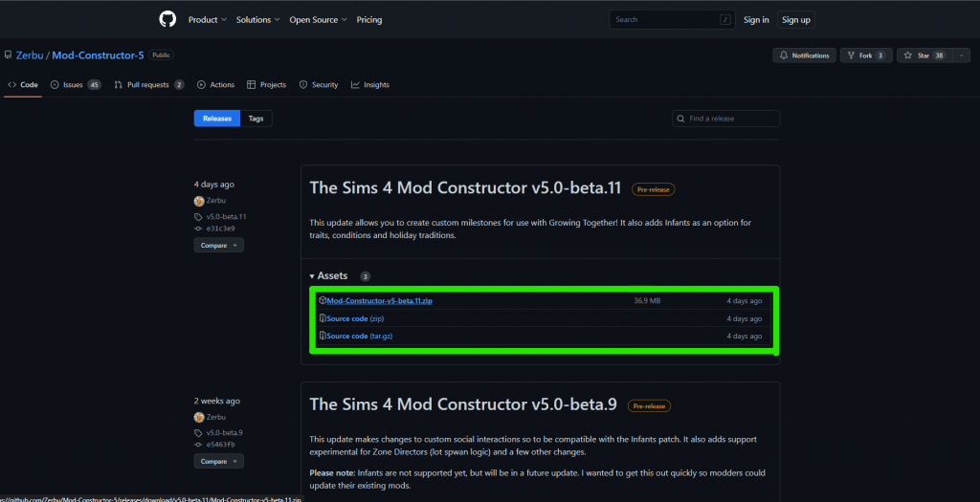Click the Pre-release label on beta.9
This screenshot has width=980, height=502.
(x=649, y=405)
